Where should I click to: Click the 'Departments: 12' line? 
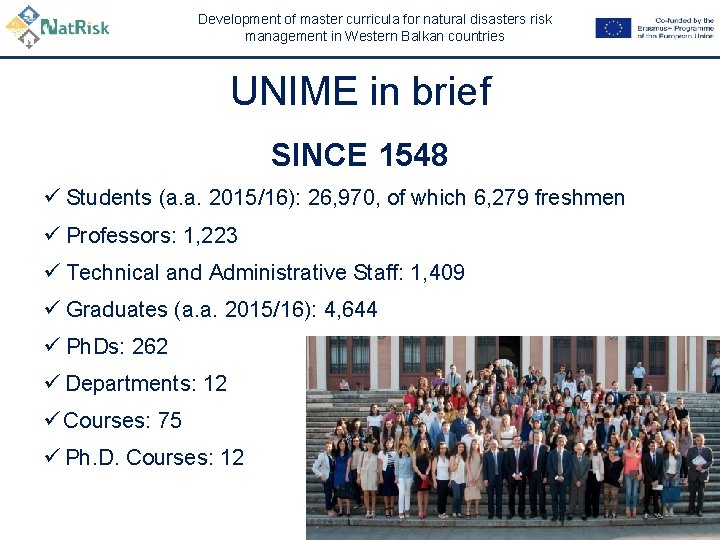coord(146,384)
